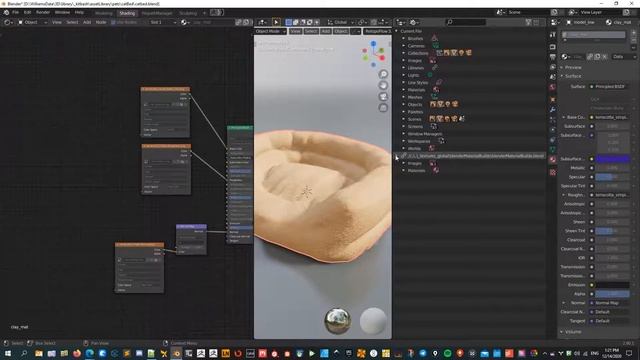Open the node editor type selector
Screen dimensions: 640x360
coord(8,22)
